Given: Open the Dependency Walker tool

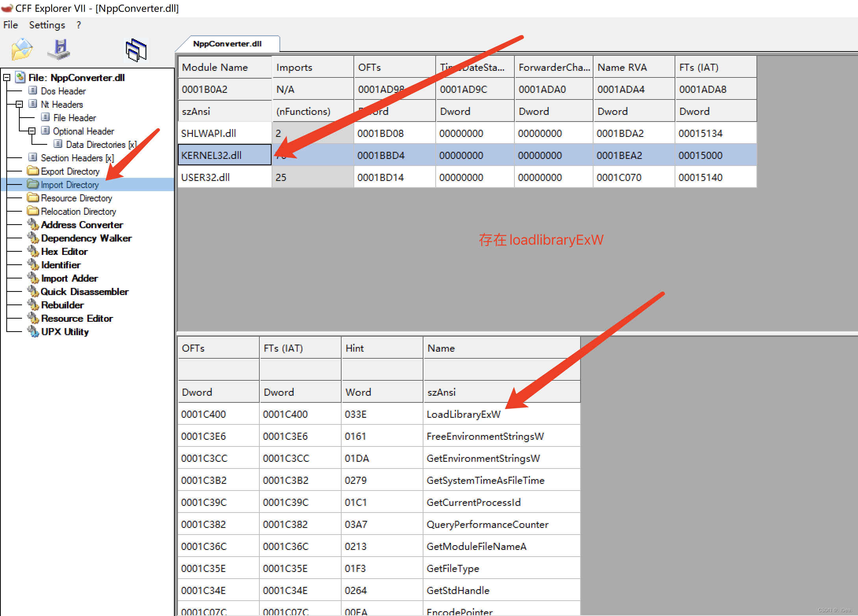Looking at the screenshot, I should 86,238.
